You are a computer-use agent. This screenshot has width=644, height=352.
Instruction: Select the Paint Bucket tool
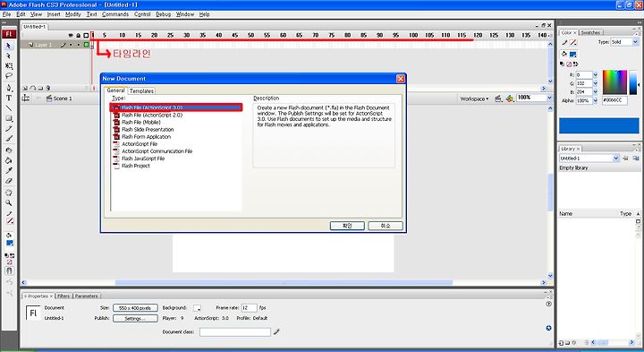coord(9,161)
